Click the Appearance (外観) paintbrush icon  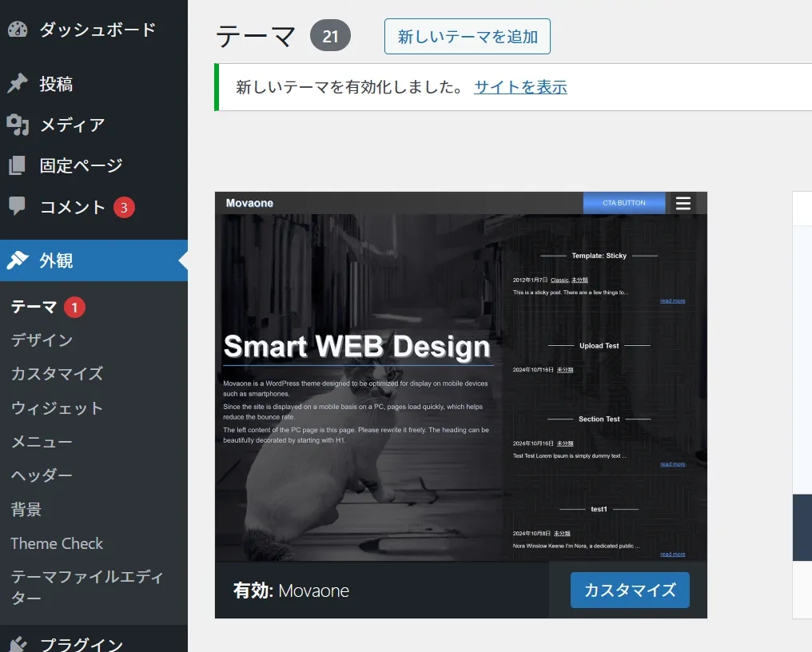coord(18,260)
